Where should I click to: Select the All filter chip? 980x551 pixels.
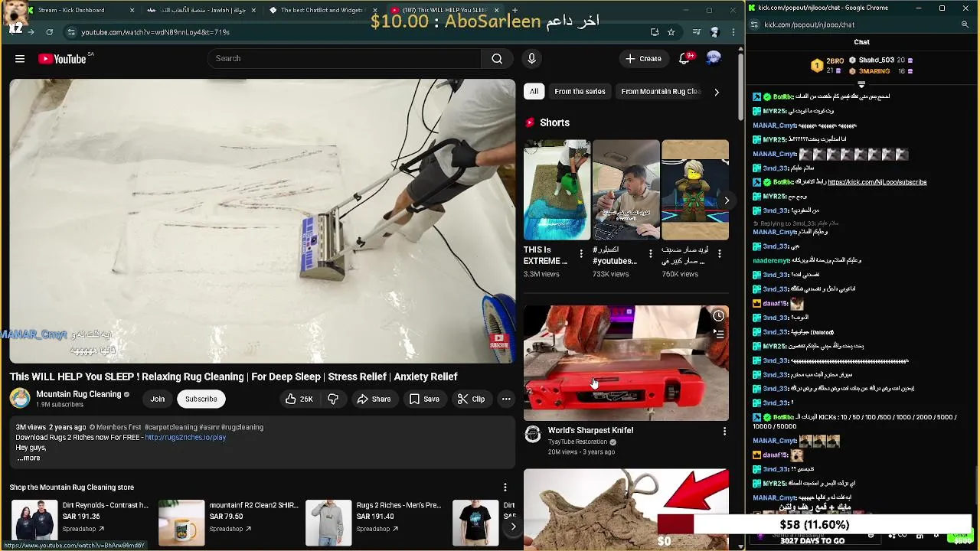(534, 91)
